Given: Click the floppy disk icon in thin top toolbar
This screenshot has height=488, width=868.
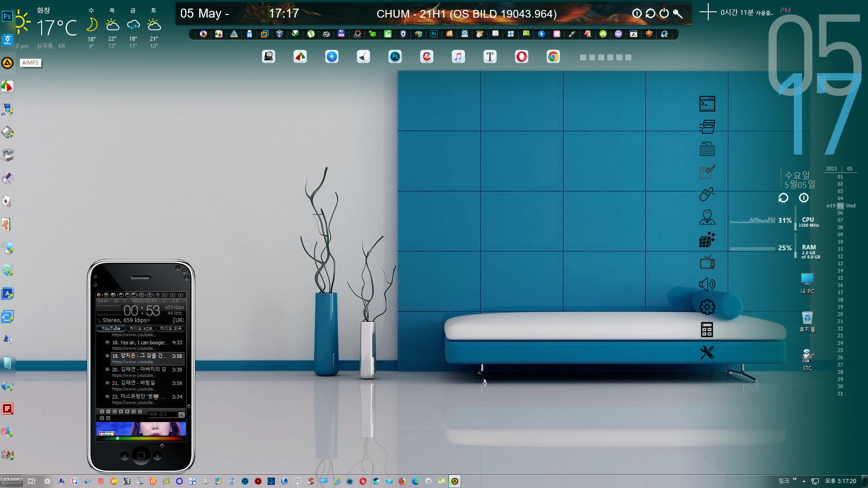Looking at the screenshot, I should click(x=341, y=34).
